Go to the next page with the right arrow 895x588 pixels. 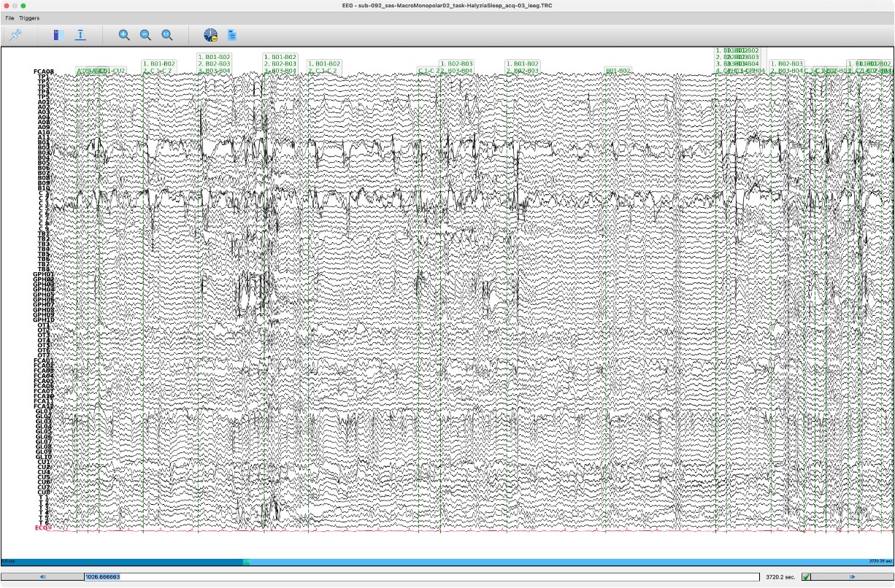pos(853,577)
